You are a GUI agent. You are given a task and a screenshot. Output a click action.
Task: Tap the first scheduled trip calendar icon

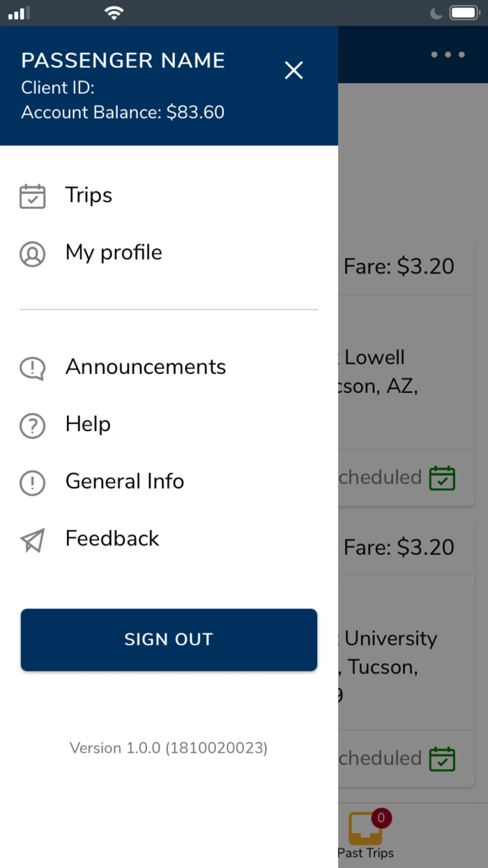[442, 478]
